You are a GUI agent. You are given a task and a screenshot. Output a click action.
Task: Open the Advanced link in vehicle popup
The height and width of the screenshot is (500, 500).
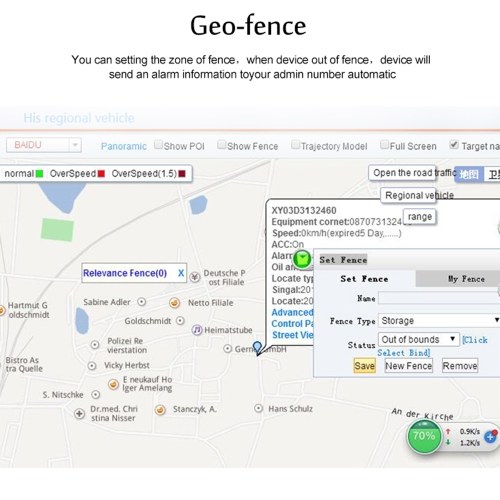click(292, 312)
